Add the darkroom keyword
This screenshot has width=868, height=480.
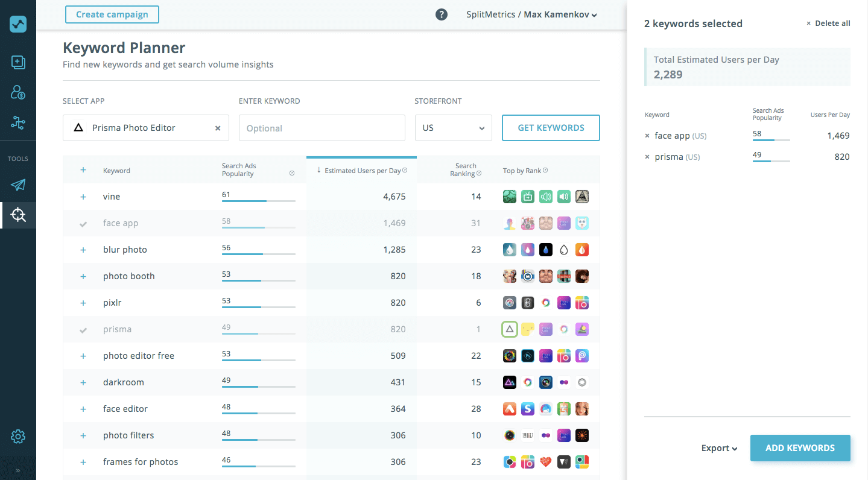[x=83, y=382]
